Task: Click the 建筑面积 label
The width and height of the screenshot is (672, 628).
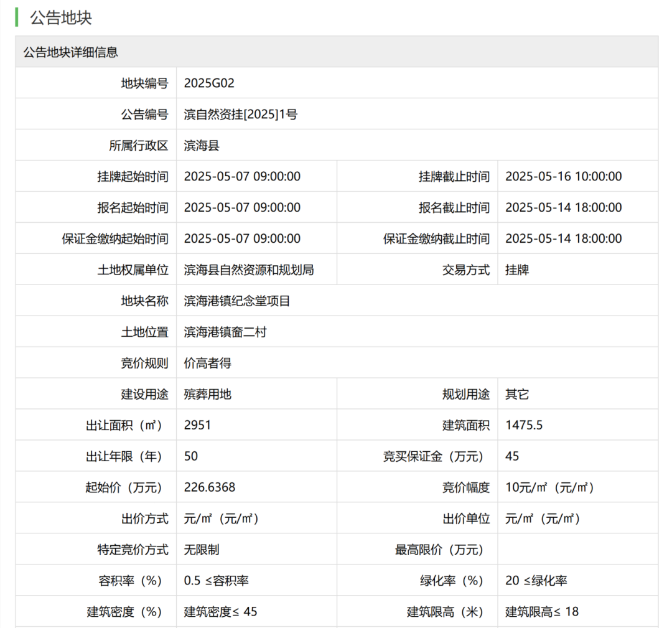Action: click(x=466, y=425)
